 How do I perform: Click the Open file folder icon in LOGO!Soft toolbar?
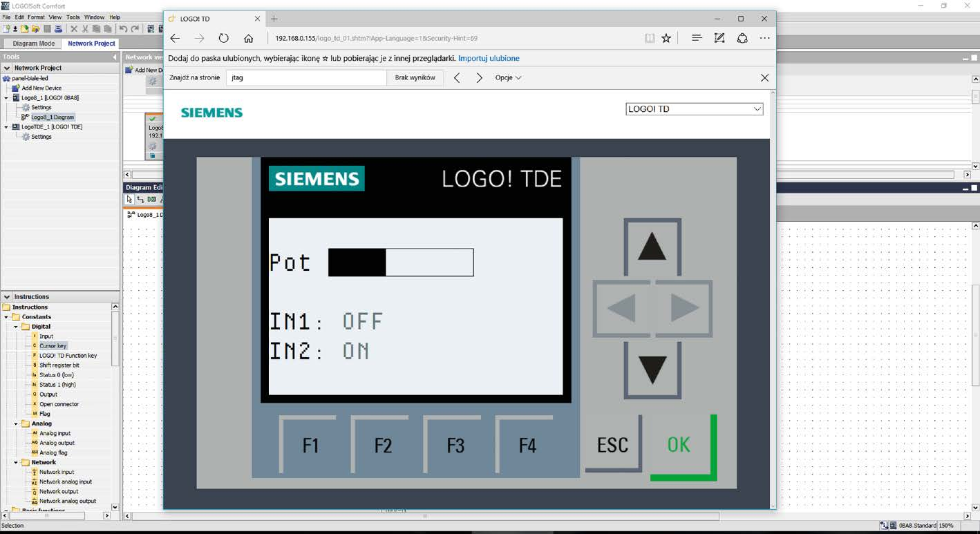click(25, 28)
